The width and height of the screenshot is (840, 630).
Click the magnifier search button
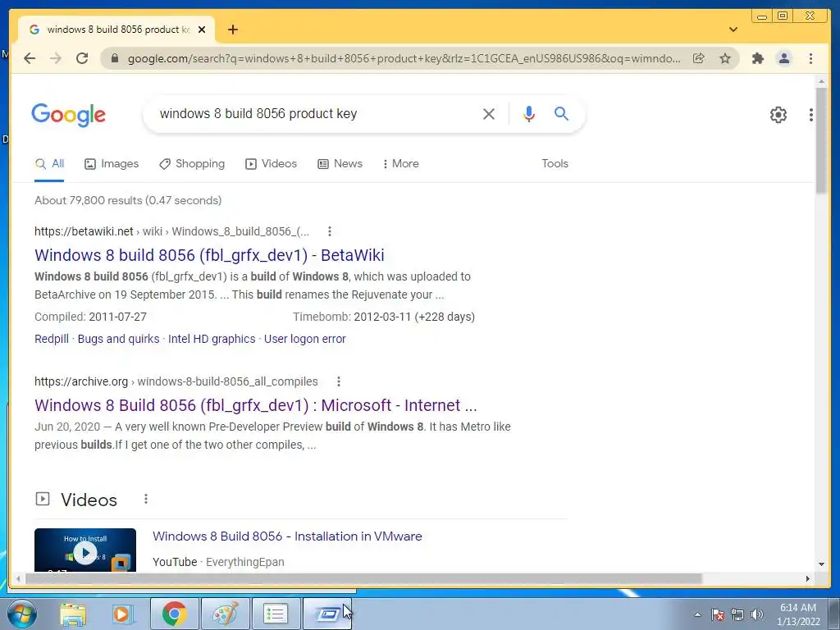tap(561, 113)
